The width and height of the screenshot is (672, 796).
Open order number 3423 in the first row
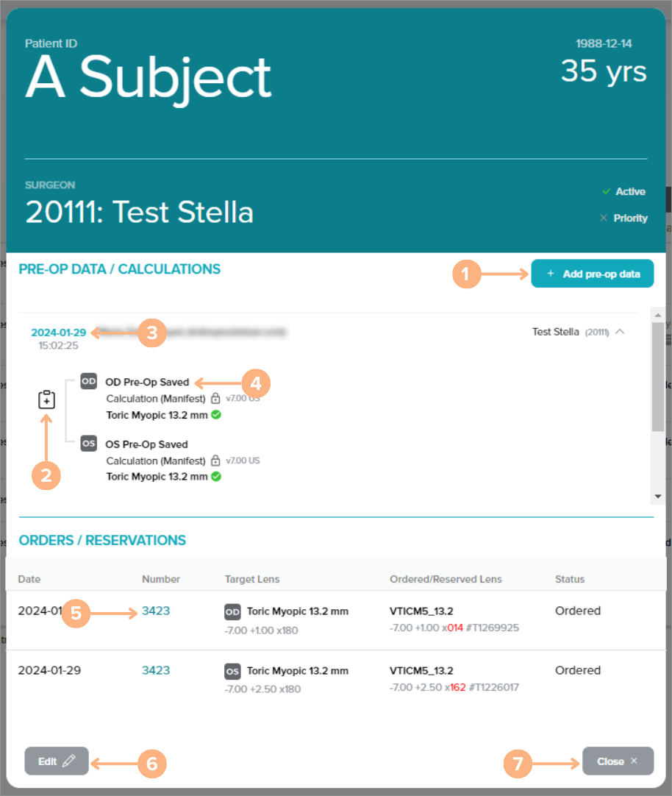tap(156, 611)
